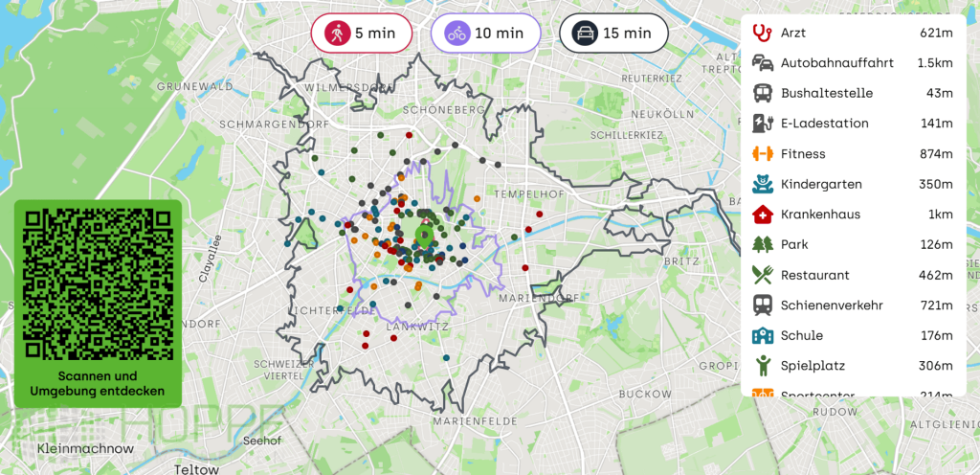
Task: Select the Fitness entry in the list
Action: [x=853, y=154]
